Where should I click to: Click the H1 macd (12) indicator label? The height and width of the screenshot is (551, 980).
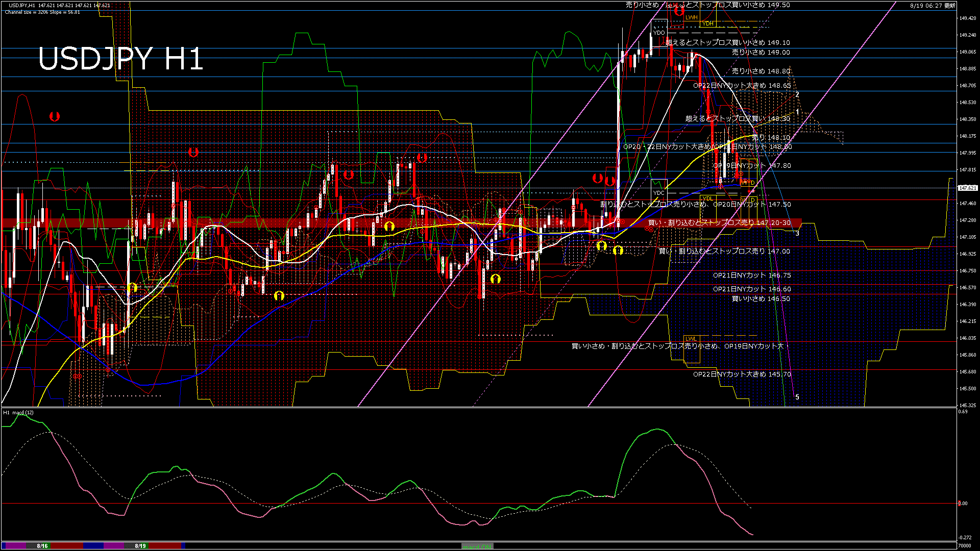(x=18, y=412)
